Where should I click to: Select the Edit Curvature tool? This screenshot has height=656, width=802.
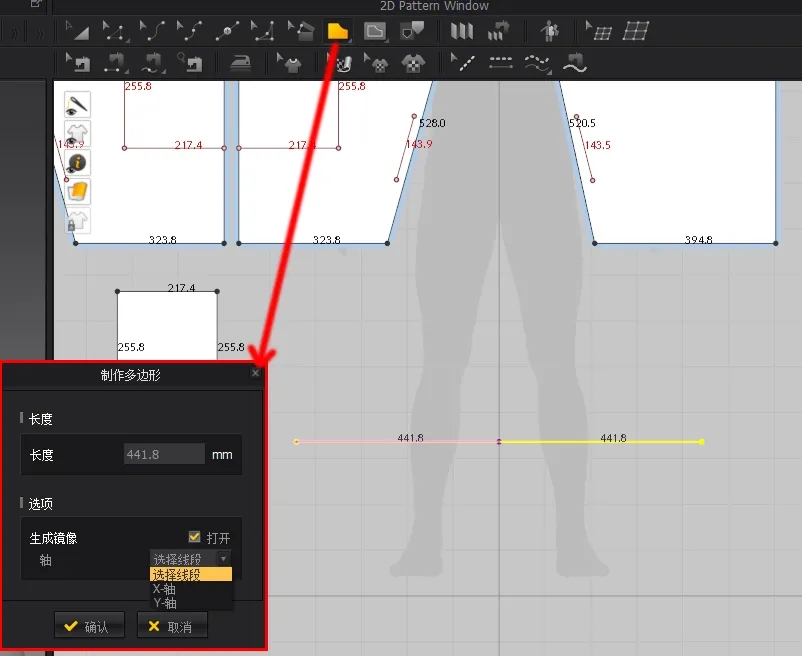pyautogui.click(x=152, y=31)
